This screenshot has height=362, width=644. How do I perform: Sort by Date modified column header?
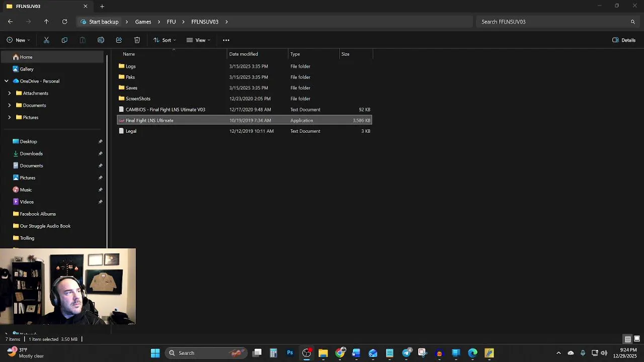[244, 54]
